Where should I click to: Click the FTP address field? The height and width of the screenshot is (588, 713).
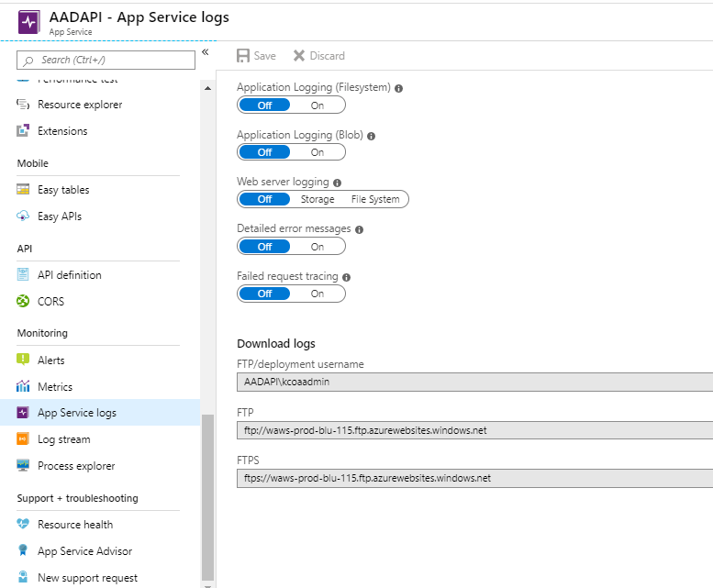(x=474, y=430)
